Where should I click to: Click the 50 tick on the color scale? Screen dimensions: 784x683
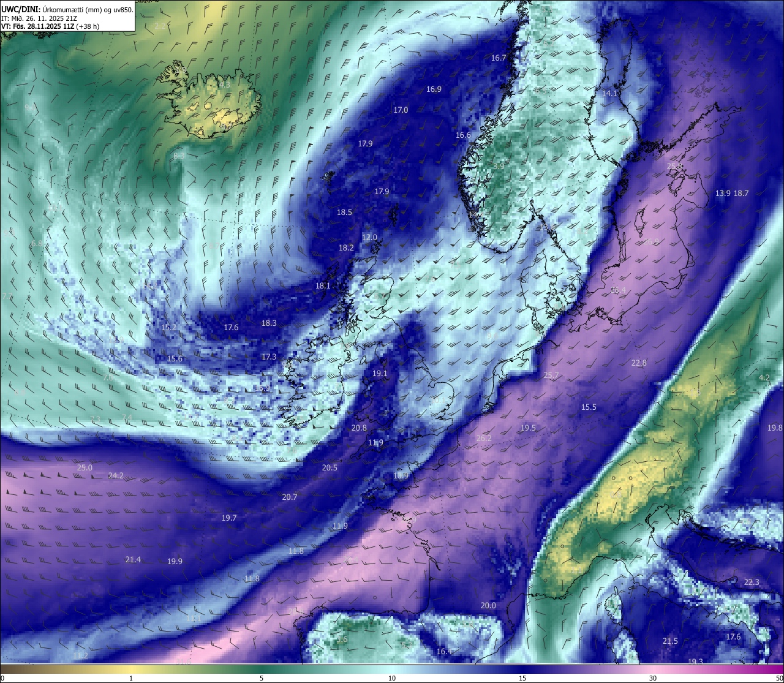point(778,678)
